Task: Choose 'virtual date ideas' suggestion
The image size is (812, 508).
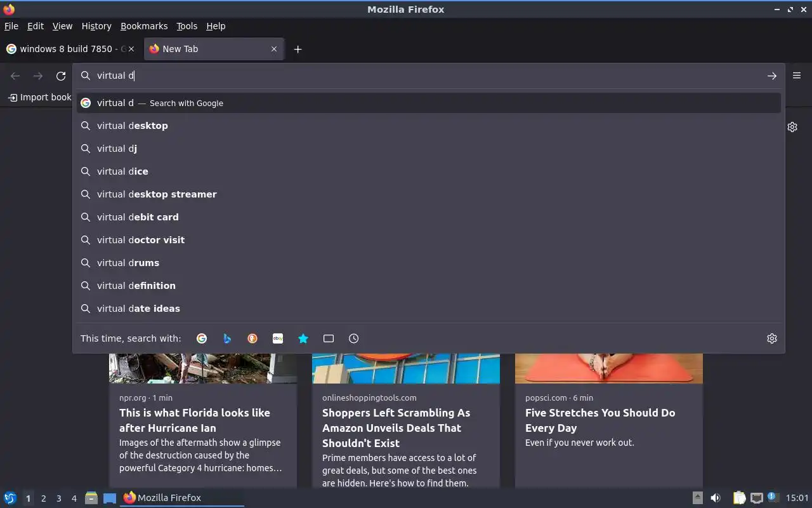Action: tap(429, 309)
